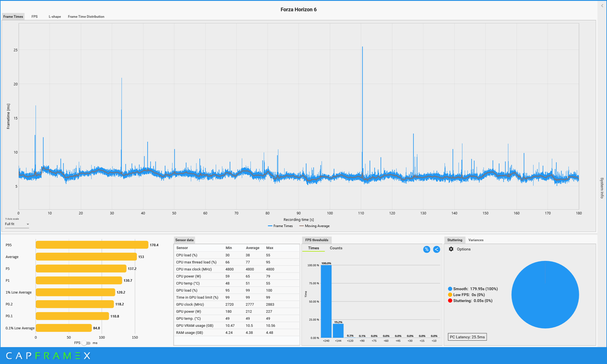Image resolution: width=607 pixels, height=364 pixels.
Task: Click the Moving Average legend entry
Action: [314, 226]
